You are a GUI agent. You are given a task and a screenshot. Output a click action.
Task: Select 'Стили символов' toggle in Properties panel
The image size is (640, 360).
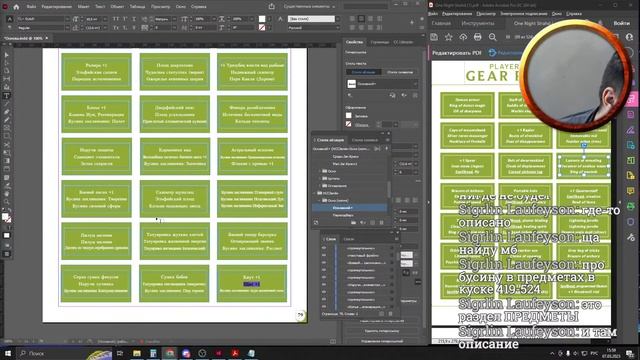coord(400,72)
